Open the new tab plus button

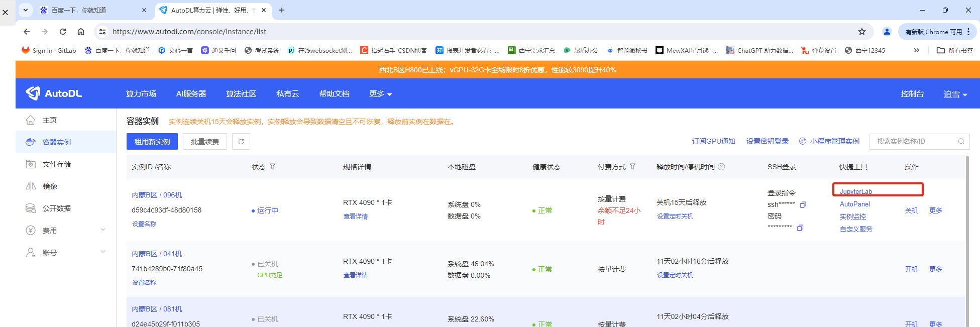[x=282, y=10]
